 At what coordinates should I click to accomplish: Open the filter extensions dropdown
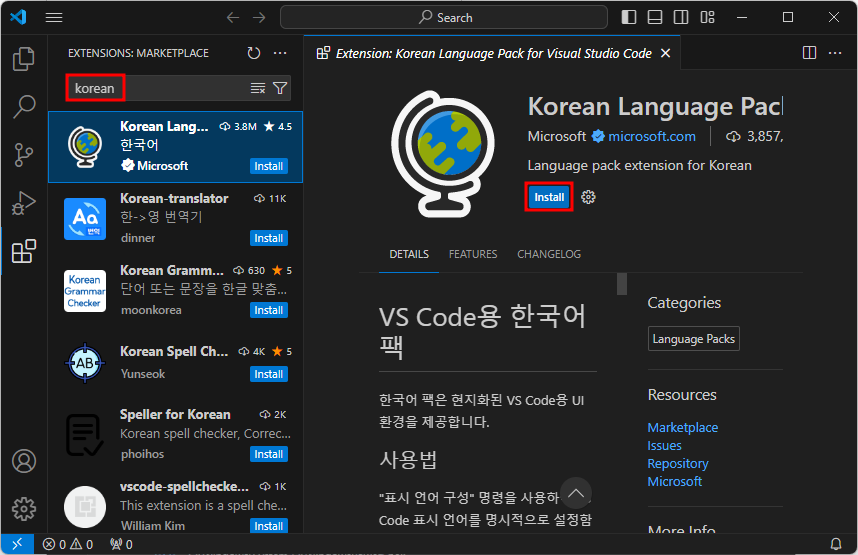[280, 88]
